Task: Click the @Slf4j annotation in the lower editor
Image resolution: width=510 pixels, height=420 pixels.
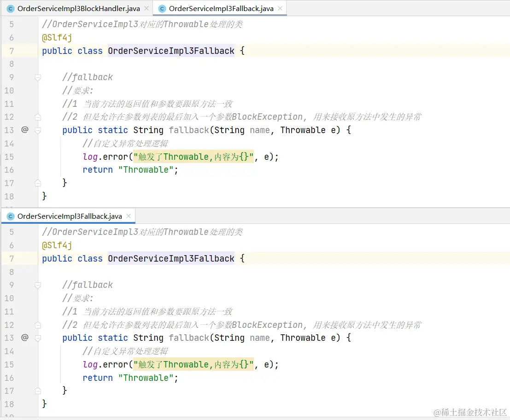Action: [57, 245]
